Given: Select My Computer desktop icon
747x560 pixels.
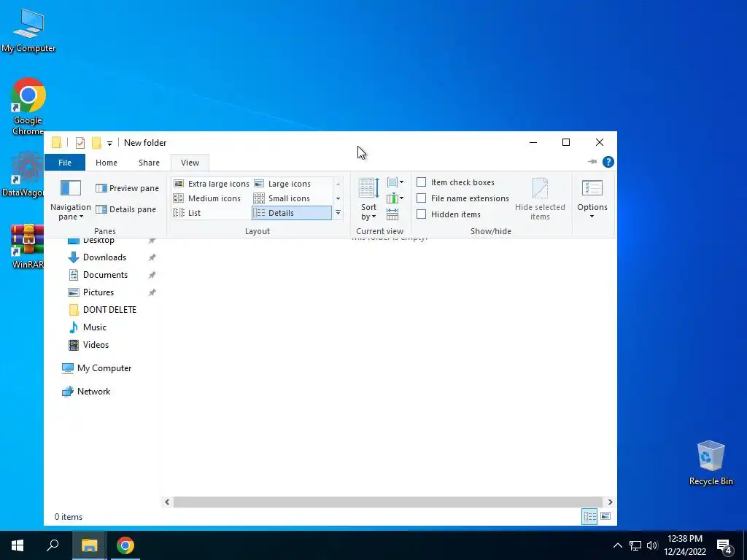Looking at the screenshot, I should (28, 30).
